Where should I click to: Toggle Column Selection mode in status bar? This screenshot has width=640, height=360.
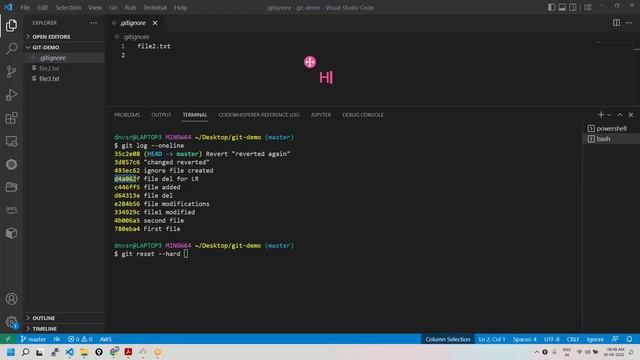[448, 339]
